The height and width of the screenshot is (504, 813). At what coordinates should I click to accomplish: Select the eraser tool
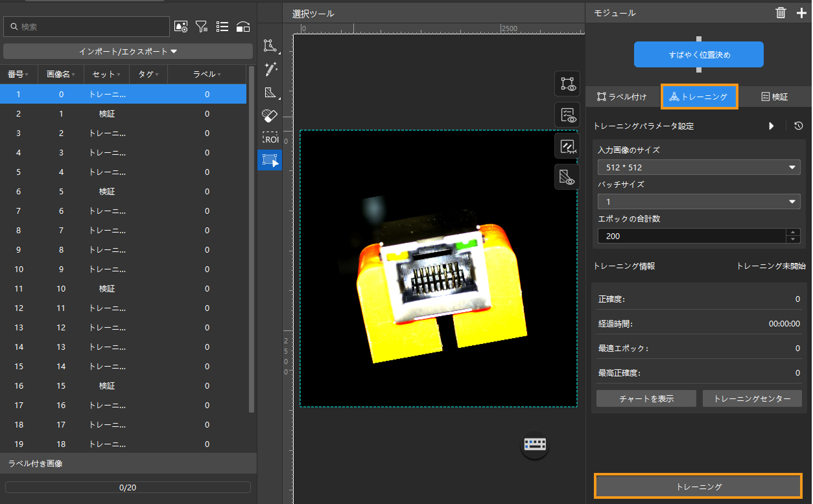(270, 116)
